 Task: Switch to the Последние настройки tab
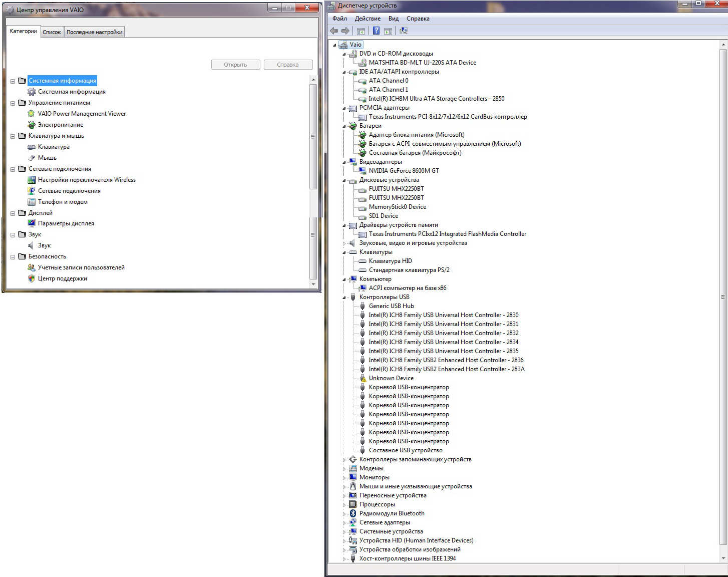(94, 32)
